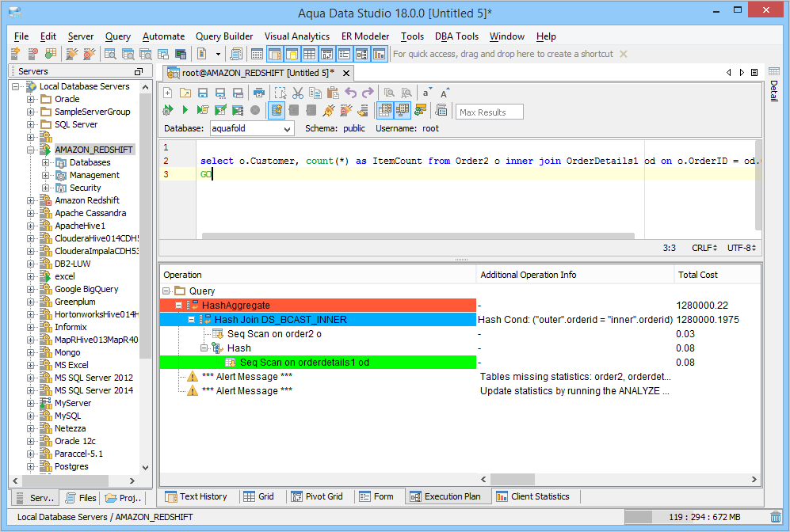The width and height of the screenshot is (790, 532).
Task: Expand the Databases node under AMAZON_REDSHIFT
Action: [x=45, y=162]
